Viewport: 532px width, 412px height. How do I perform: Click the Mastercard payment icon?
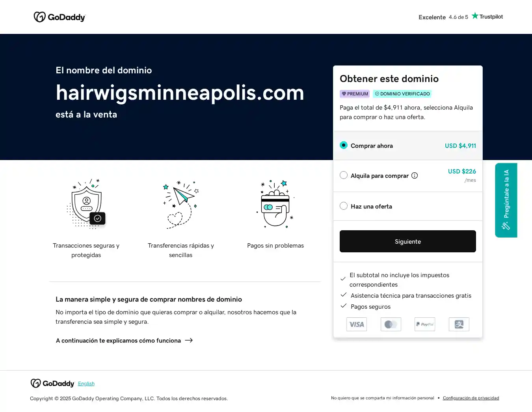click(391, 324)
